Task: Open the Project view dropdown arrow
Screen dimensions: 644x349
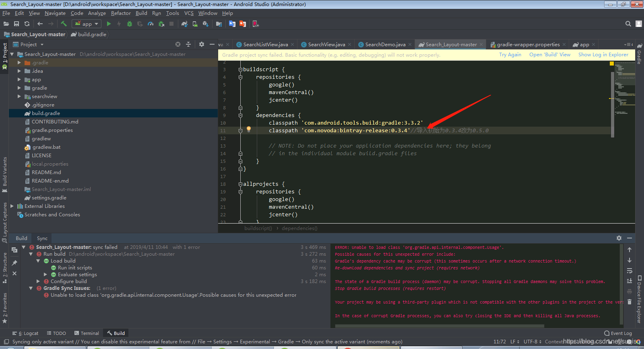Action: (x=42, y=45)
